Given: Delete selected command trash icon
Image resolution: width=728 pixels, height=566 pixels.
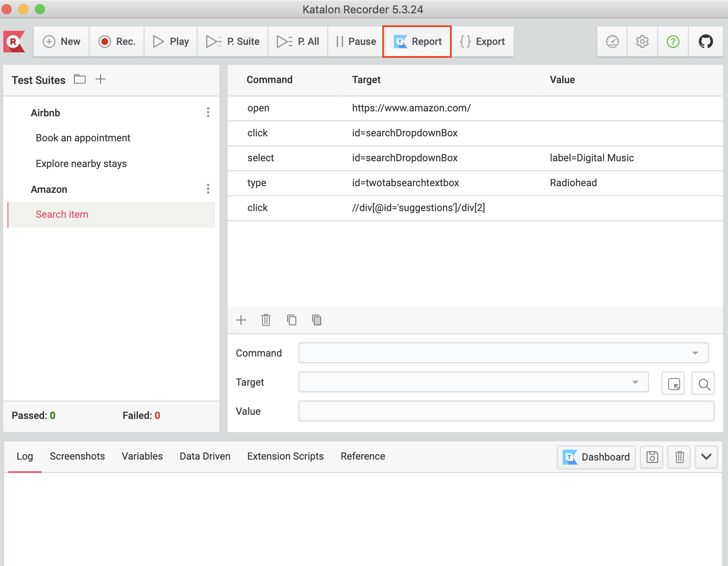Looking at the screenshot, I should (x=266, y=320).
